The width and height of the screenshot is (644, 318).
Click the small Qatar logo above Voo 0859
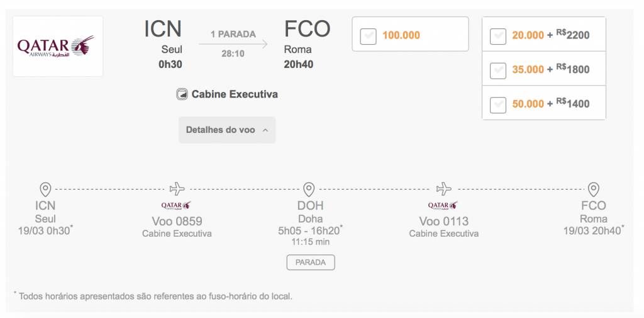pyautogui.click(x=176, y=205)
